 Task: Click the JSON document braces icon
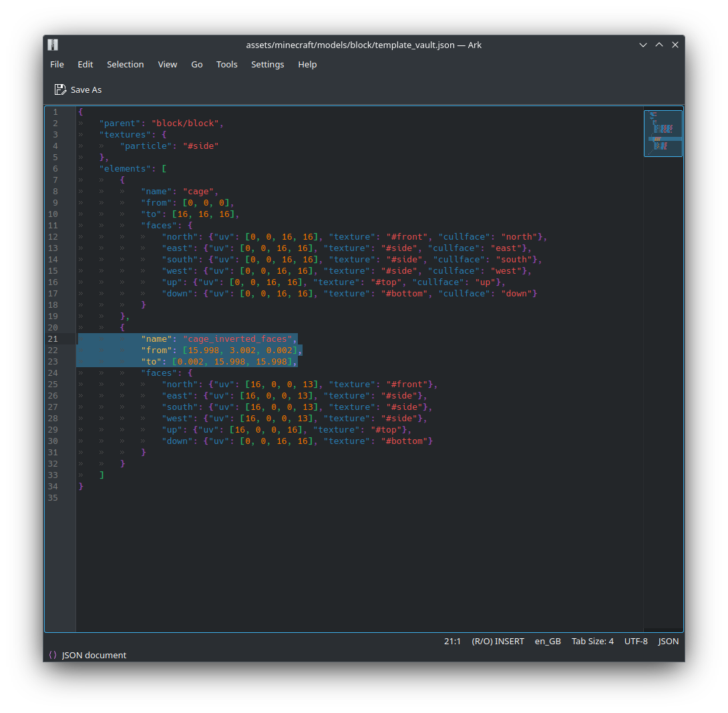[53, 655]
